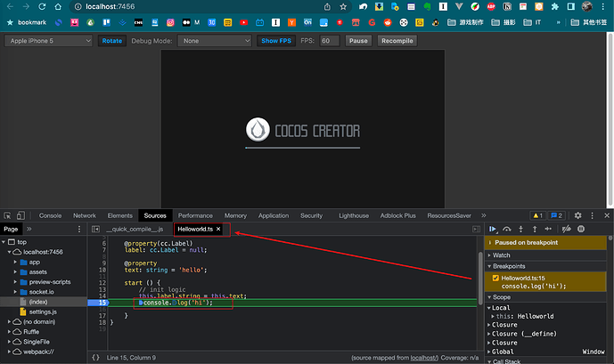Open DevTools settings gear
This screenshot has width=614, height=364.
577,215
